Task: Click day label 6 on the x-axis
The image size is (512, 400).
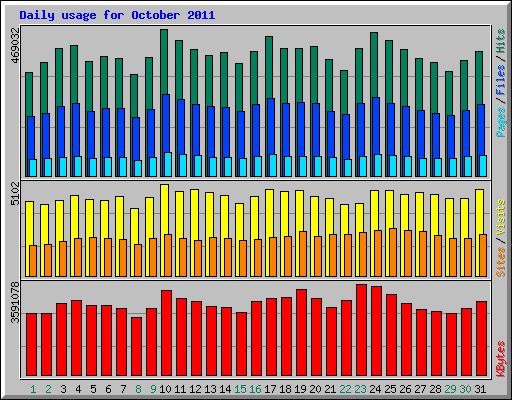Action: pos(108,389)
